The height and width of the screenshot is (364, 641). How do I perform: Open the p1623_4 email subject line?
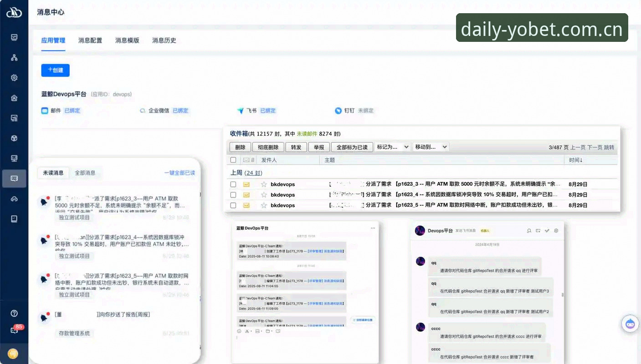444,195
